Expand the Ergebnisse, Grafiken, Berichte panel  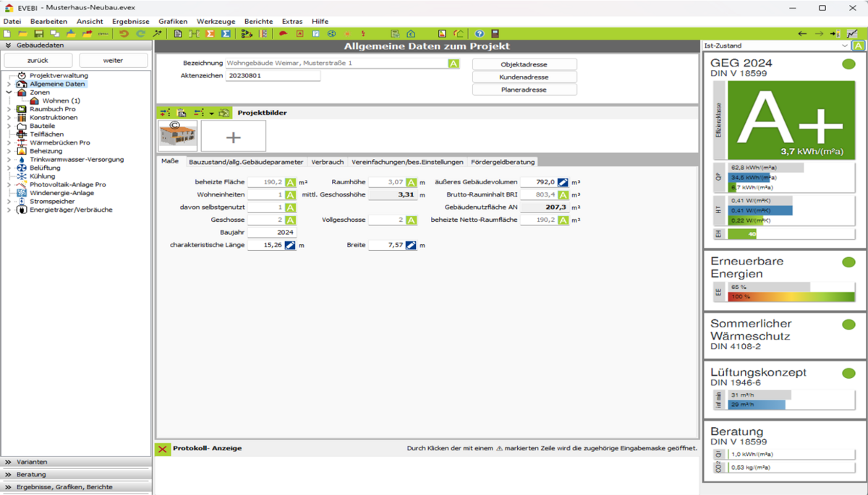pos(76,487)
